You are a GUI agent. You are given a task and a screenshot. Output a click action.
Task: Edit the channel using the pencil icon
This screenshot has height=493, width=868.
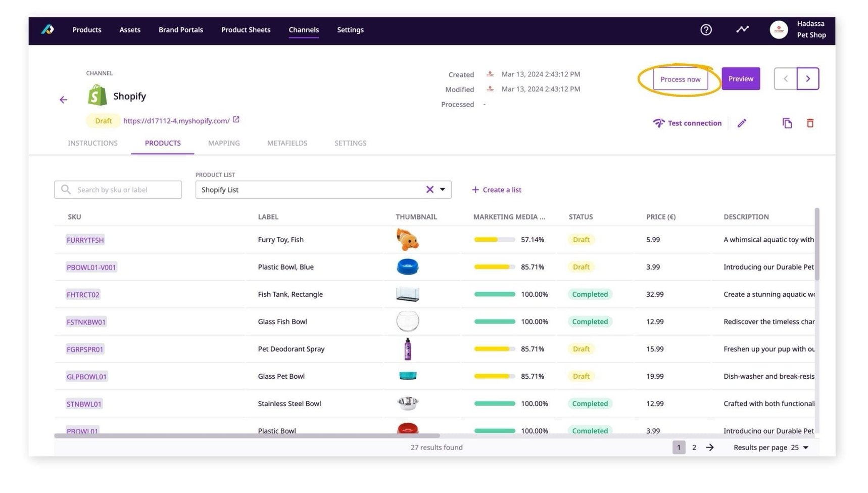742,123
